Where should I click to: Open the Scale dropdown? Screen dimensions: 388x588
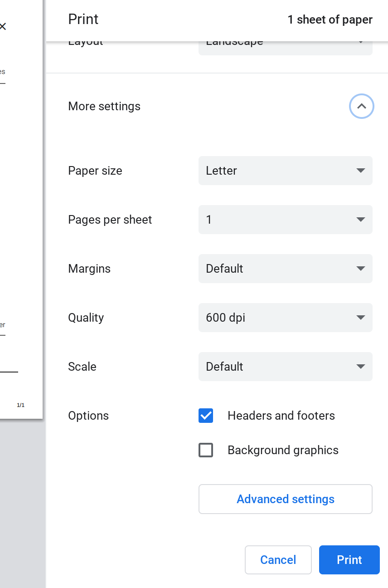[285, 367]
